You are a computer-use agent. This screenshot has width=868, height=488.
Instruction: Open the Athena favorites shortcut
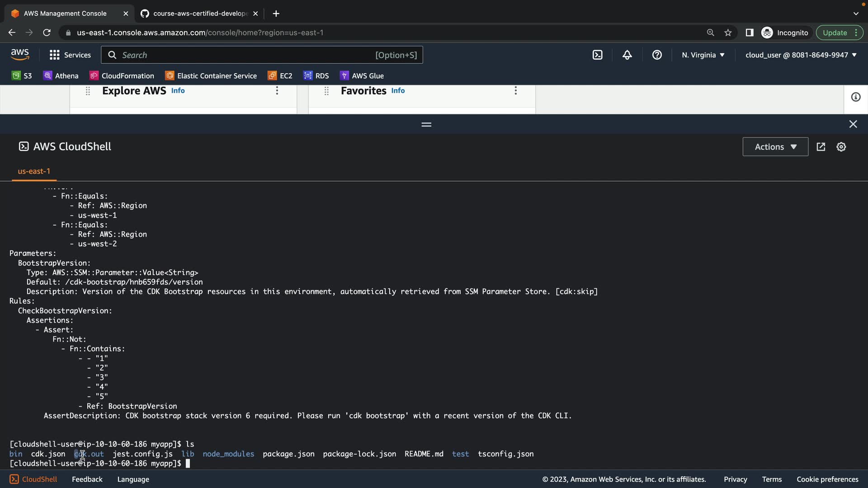click(61, 76)
